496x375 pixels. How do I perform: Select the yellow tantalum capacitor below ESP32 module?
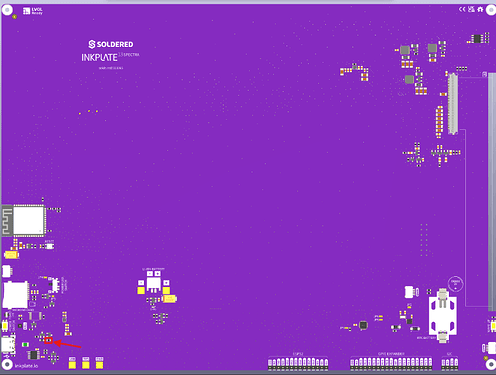[11, 255]
